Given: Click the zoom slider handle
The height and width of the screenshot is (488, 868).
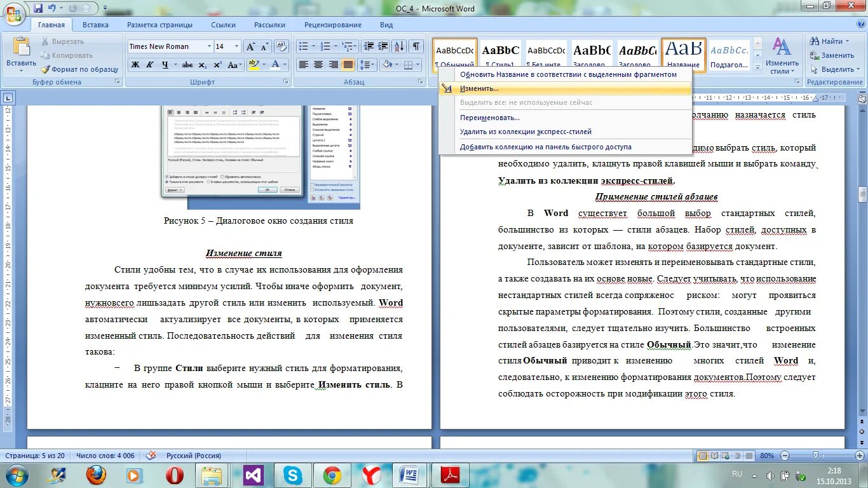Looking at the screenshot, I should tap(816, 456).
